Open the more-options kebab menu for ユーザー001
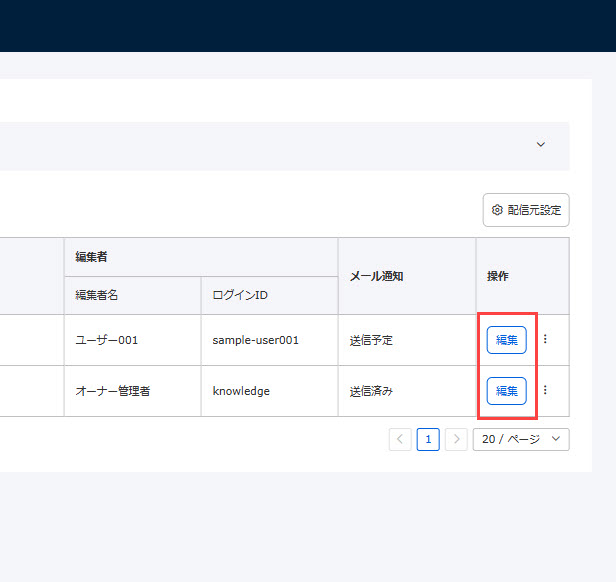This screenshot has height=582, width=616. pyautogui.click(x=545, y=340)
